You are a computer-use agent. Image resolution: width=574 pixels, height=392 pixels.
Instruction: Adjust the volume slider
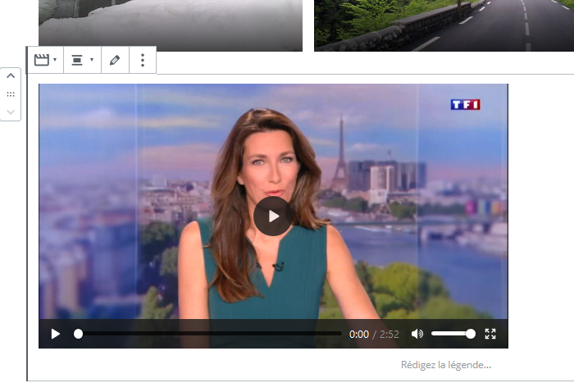pos(453,334)
